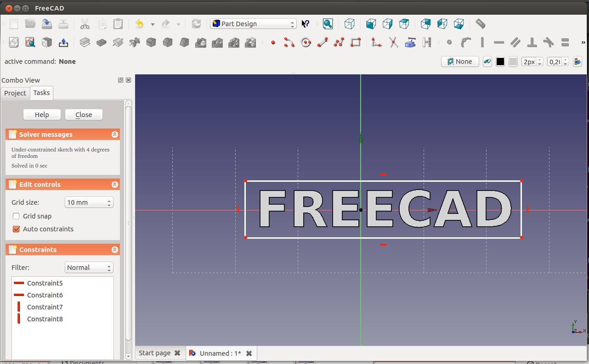This screenshot has width=589, height=364.
Task: Activate the polyline sketch tool
Action: [x=339, y=43]
